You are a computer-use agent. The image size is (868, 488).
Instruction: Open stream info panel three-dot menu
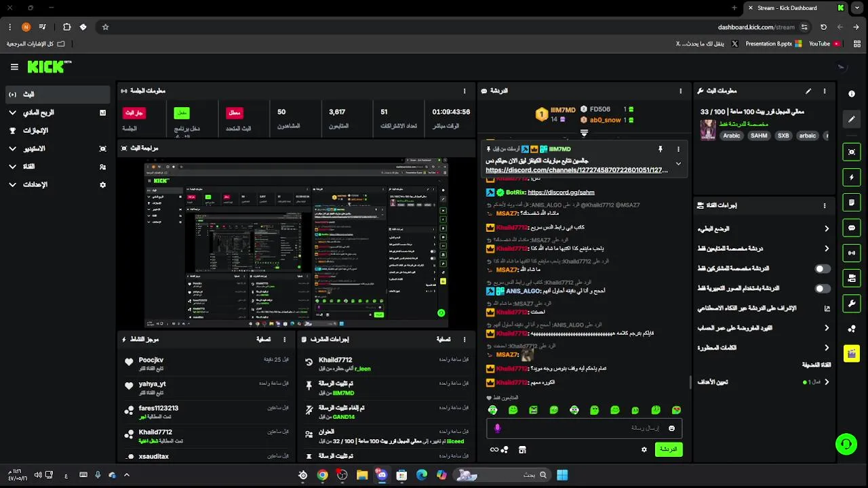[x=825, y=91]
